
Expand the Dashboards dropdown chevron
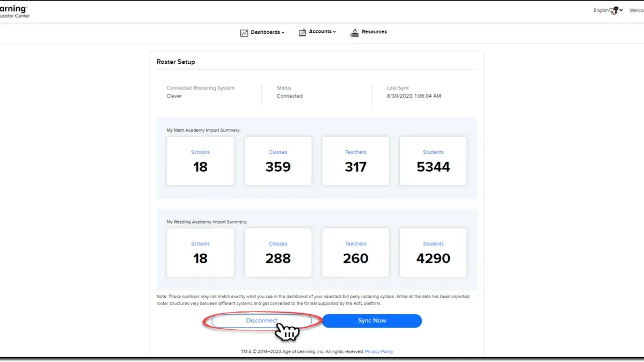283,32
